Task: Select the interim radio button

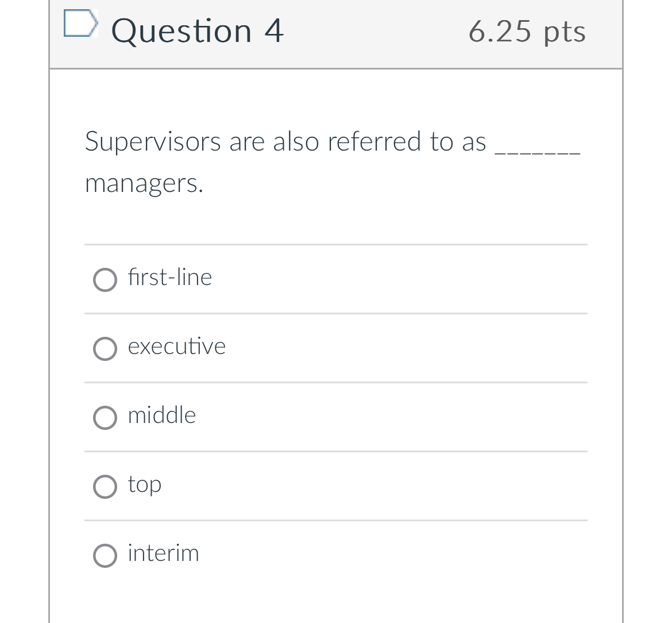Action: coord(105,556)
